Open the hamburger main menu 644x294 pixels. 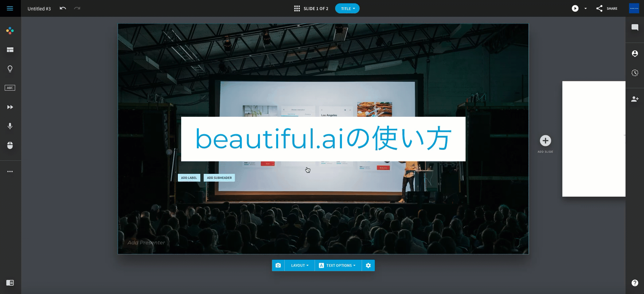tap(10, 8)
